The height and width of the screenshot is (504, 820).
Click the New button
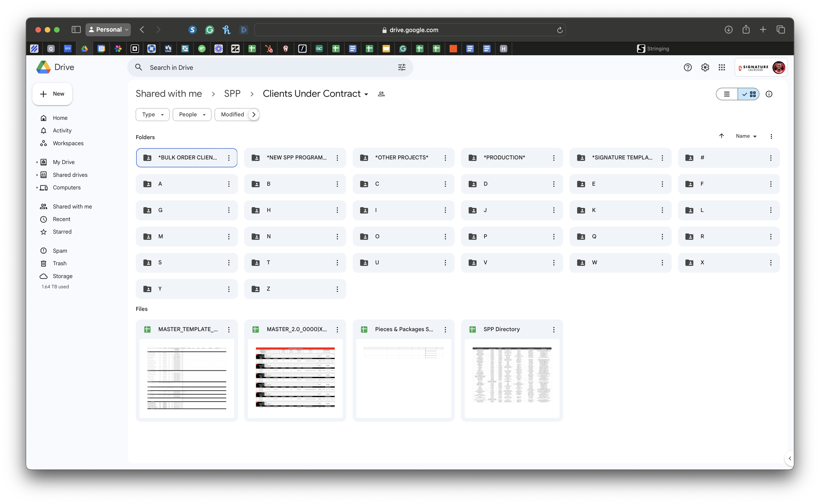[52, 94]
